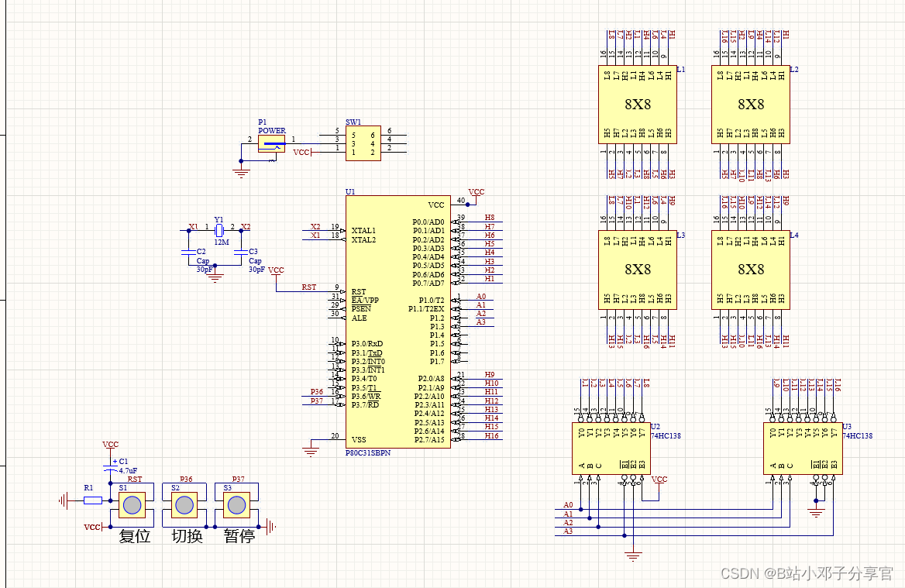The image size is (905, 588).
Task: Click the 74HC138 text beside U3
Action: pyautogui.click(x=858, y=435)
